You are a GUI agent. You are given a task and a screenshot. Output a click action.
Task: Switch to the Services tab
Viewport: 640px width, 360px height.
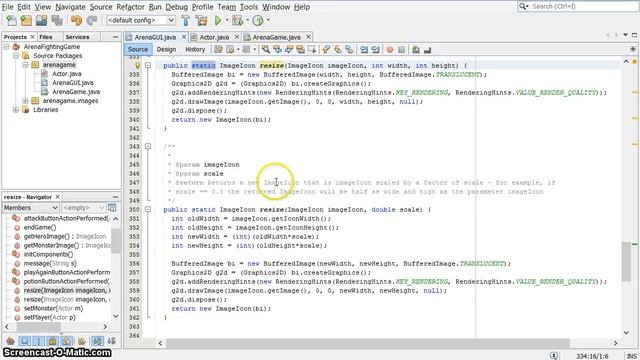point(77,37)
